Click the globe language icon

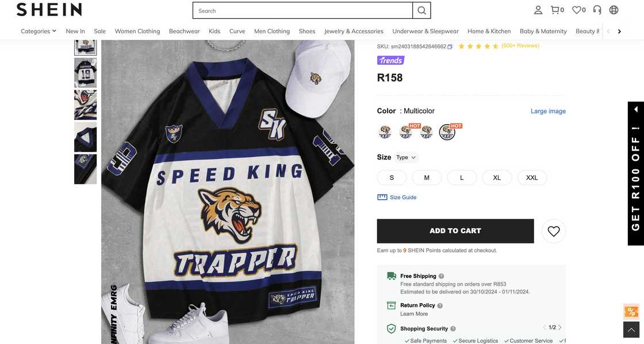point(614,10)
